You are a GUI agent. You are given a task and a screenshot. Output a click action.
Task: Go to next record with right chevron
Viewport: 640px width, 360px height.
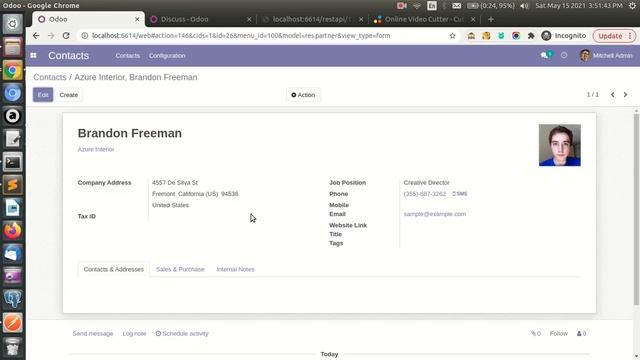625,95
